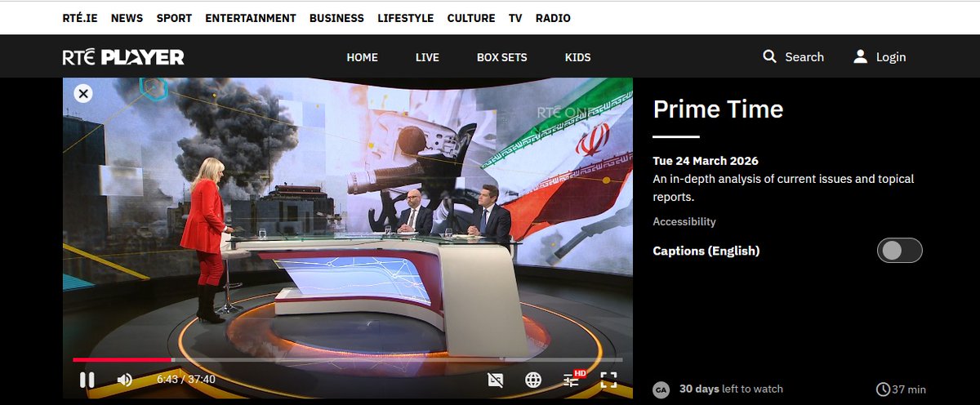This screenshot has height=405, width=980.
Task: Click the RTÉ Player logo
Action: [123, 57]
